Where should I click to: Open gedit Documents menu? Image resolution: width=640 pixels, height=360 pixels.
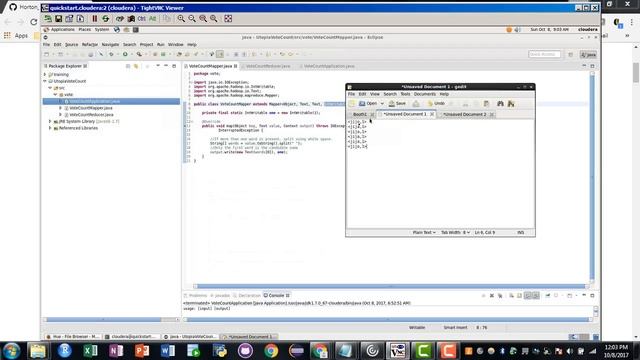tap(425, 94)
